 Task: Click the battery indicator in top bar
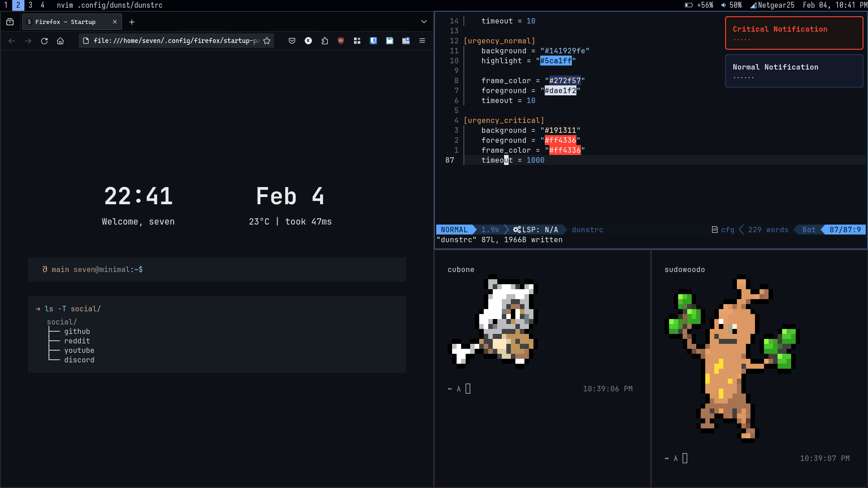(699, 5)
